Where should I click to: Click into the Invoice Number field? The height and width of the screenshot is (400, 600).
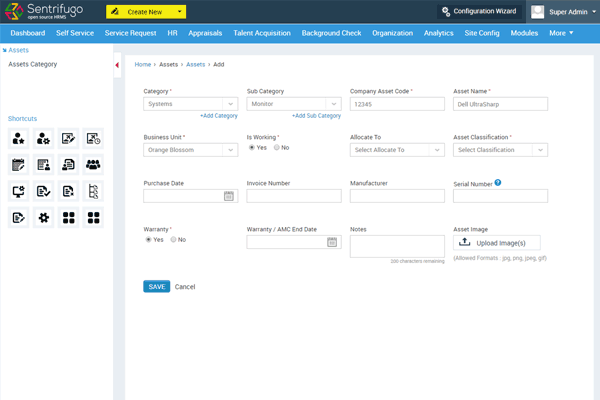click(x=294, y=196)
